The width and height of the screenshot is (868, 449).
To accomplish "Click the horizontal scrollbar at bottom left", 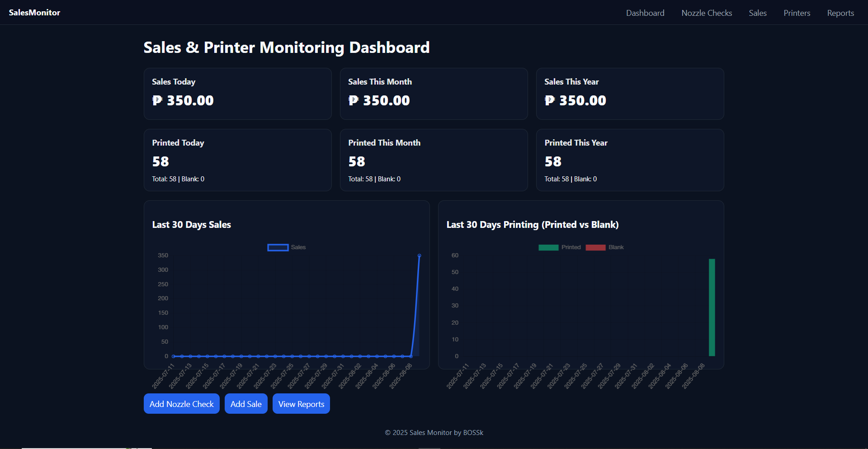I will pos(86,447).
